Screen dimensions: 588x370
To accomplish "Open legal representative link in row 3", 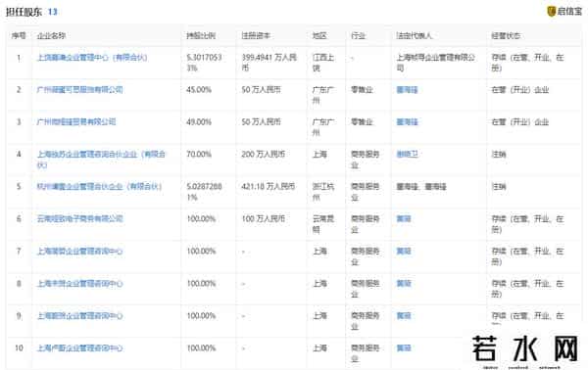I will (x=407, y=121).
